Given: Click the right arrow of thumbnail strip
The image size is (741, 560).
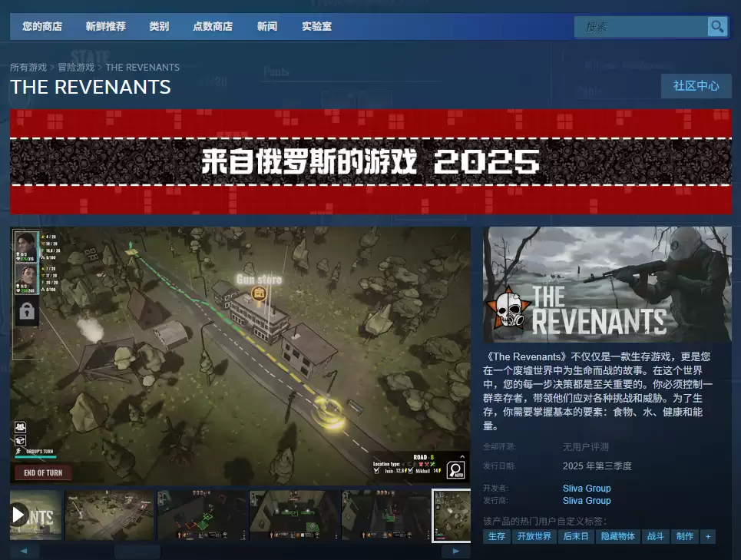Looking at the screenshot, I should coord(456,552).
